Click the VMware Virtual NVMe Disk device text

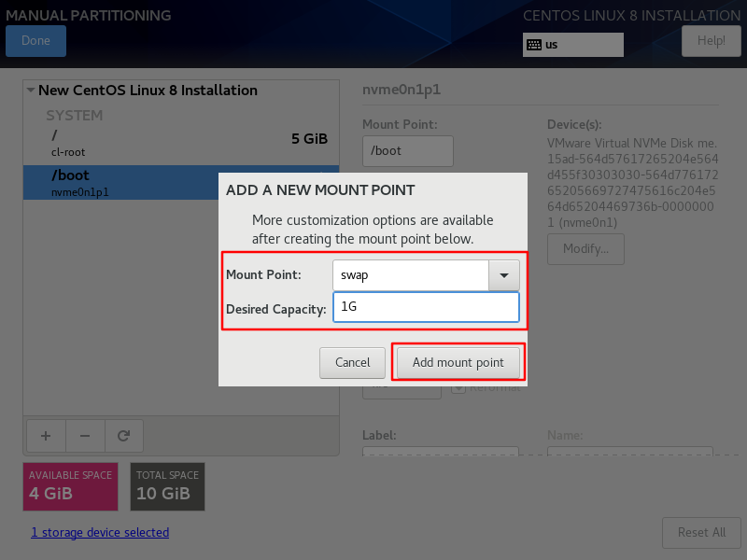[x=632, y=183]
